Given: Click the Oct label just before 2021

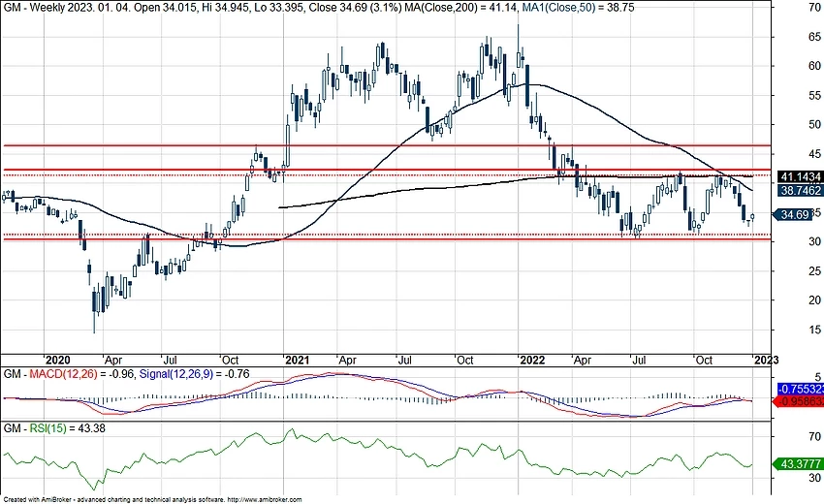Looking at the screenshot, I should (x=230, y=360).
